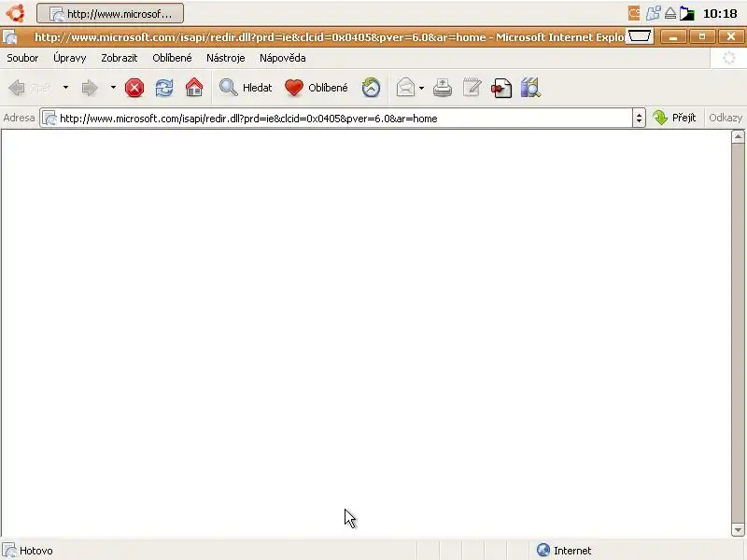Click the keyboard tray icon in title bar
Viewport: 747px width, 560px height.
(640, 36)
